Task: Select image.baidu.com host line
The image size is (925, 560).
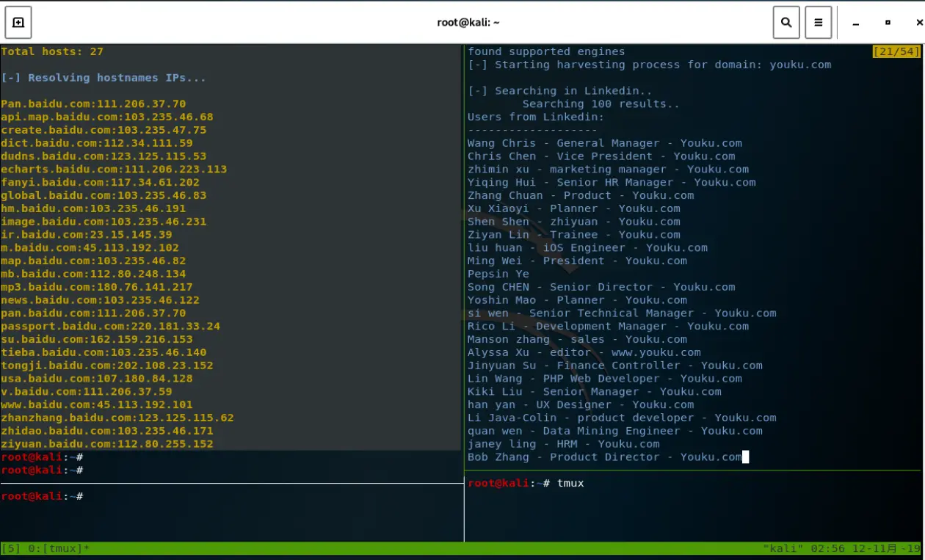Action: [104, 222]
